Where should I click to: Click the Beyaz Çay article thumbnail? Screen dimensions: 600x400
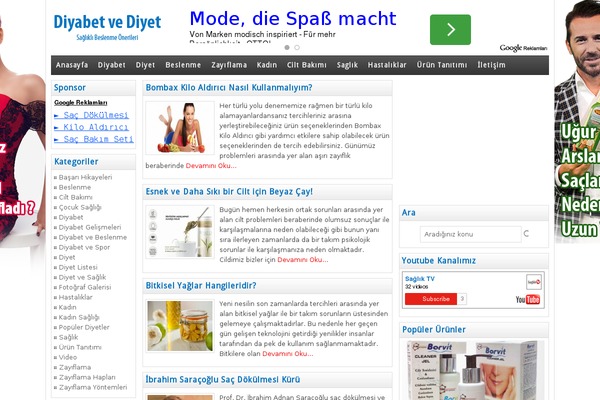click(x=180, y=232)
